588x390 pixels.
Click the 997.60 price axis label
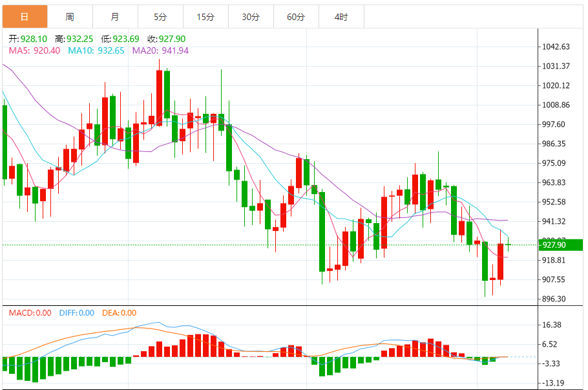pos(554,125)
